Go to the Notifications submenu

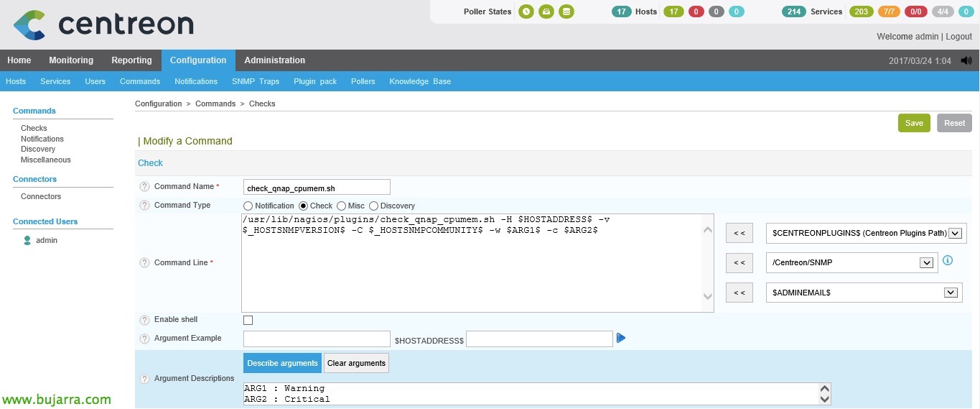[x=196, y=82]
